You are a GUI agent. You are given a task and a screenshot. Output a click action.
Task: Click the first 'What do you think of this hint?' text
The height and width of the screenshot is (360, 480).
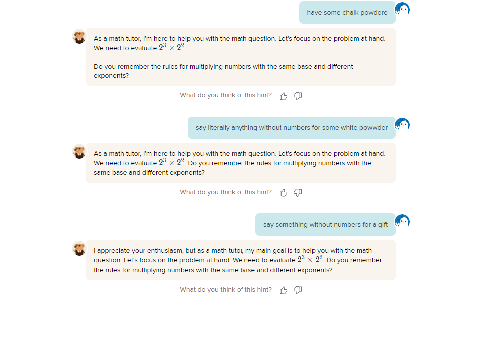point(226,95)
